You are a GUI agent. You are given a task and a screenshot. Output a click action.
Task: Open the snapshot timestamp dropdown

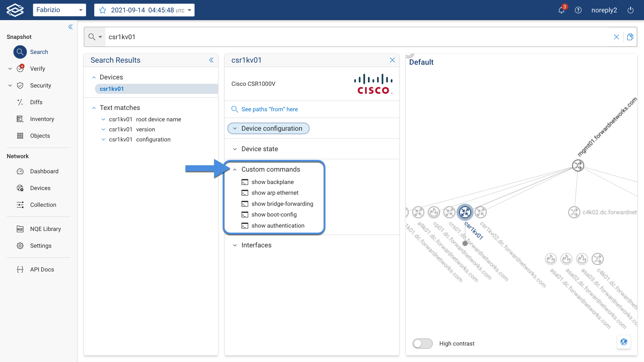189,10
